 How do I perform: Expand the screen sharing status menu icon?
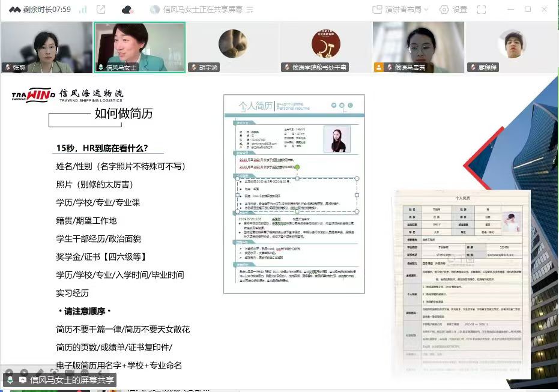250,10
